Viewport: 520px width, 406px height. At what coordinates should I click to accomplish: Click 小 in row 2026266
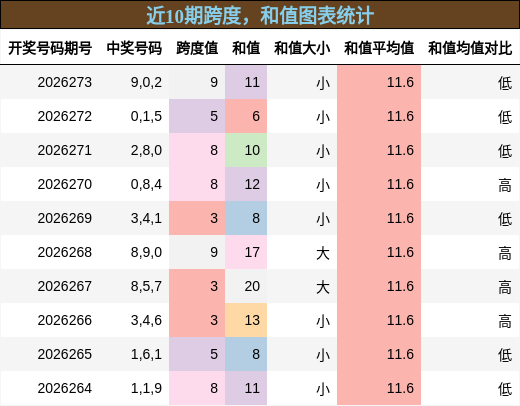tap(323, 321)
